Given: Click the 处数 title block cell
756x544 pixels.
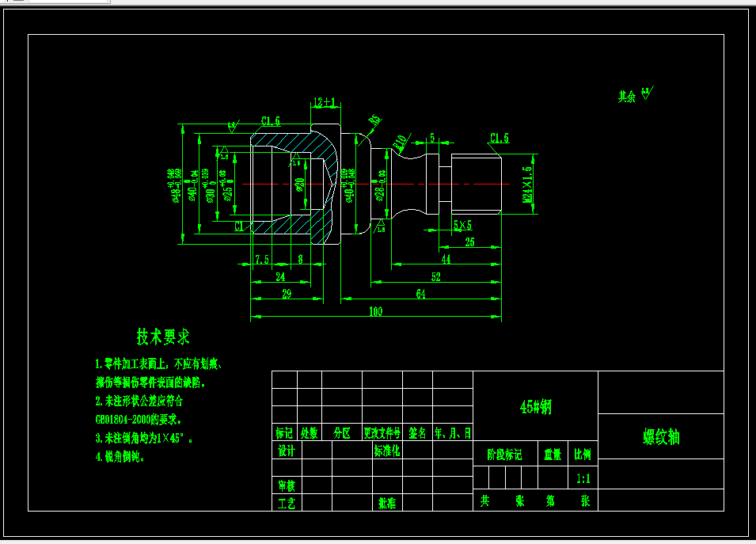Looking at the screenshot, I should coord(309,433).
